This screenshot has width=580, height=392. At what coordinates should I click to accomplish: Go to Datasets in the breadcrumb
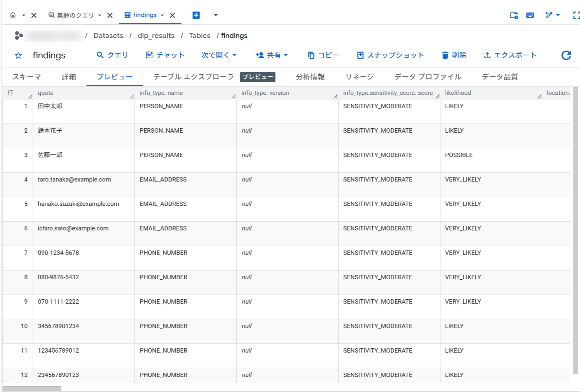click(x=108, y=36)
